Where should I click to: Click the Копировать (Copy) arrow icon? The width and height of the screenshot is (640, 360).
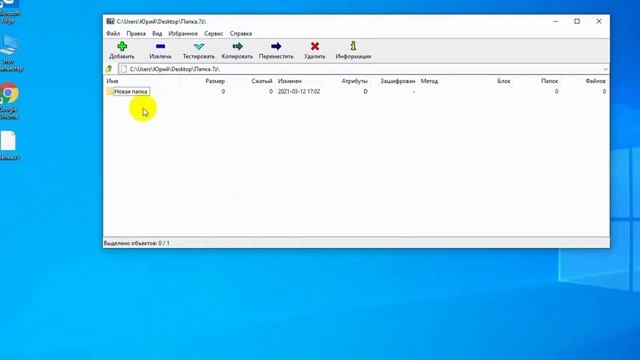(x=237, y=47)
